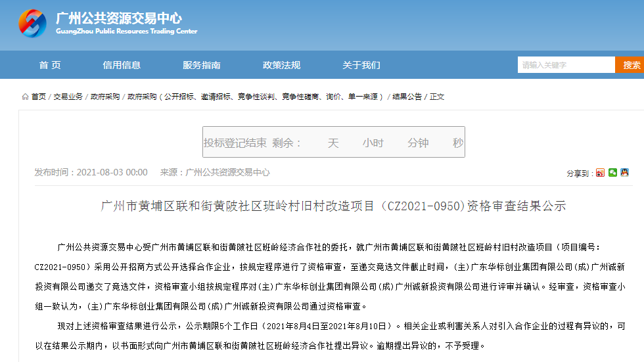Share article via QQ penguin icon
644x362 pixels.
coord(624,173)
